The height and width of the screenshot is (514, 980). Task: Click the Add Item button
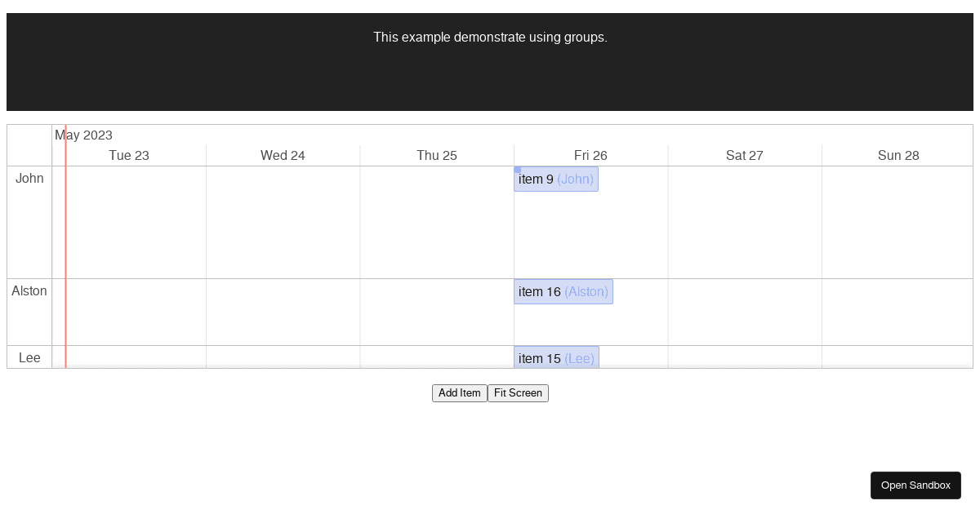459,392
